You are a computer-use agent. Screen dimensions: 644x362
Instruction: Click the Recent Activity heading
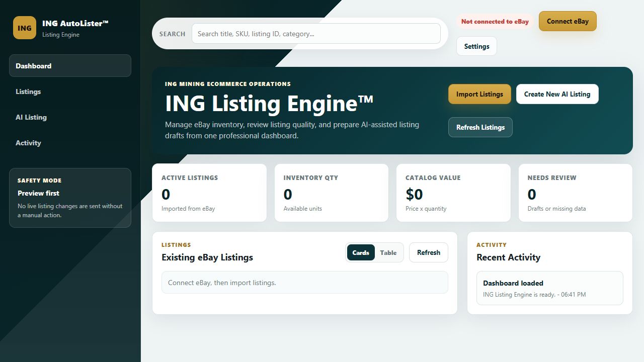(508, 257)
